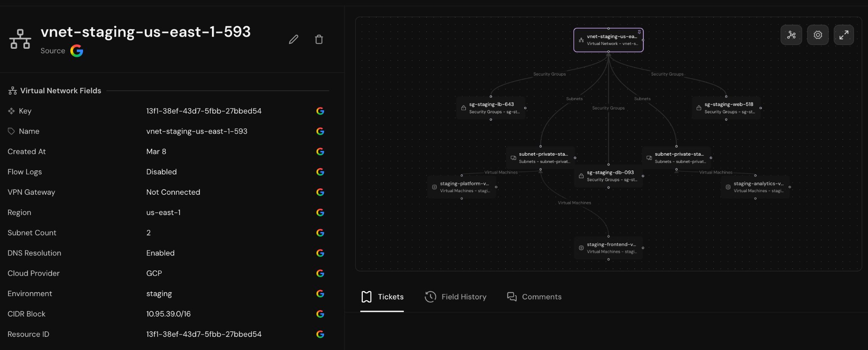Click the Key value 13f1-38ef-43d7-5fbb-27bbed54
The width and height of the screenshot is (868, 350).
(x=204, y=111)
